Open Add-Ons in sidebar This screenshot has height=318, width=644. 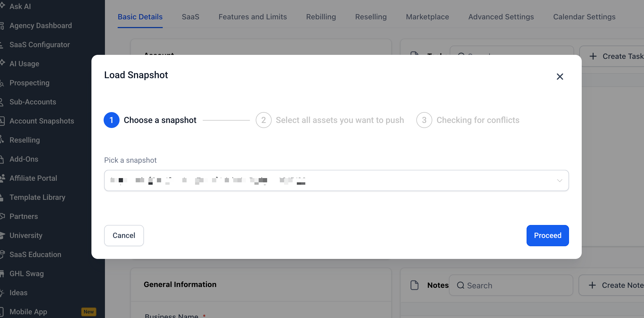pyautogui.click(x=24, y=159)
